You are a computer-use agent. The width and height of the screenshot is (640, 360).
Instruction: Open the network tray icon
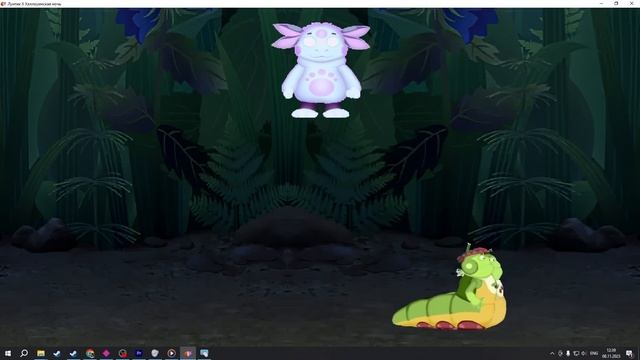coord(576,353)
